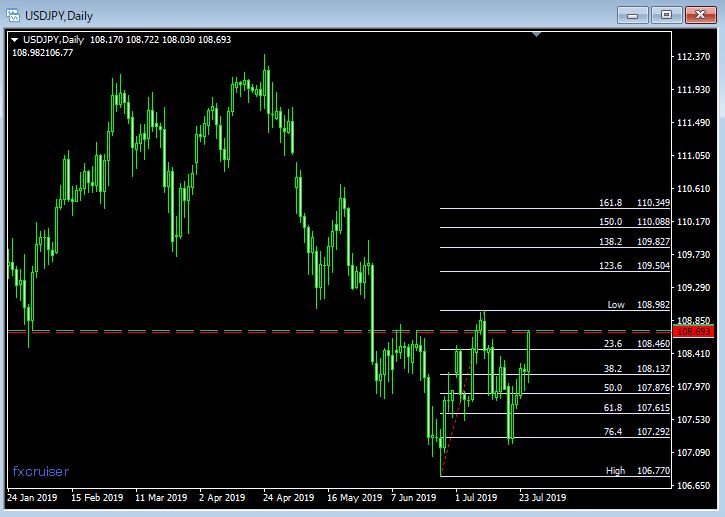Click the 2 Apr 2019 date label
The width and height of the screenshot is (725, 517).
[x=222, y=498]
